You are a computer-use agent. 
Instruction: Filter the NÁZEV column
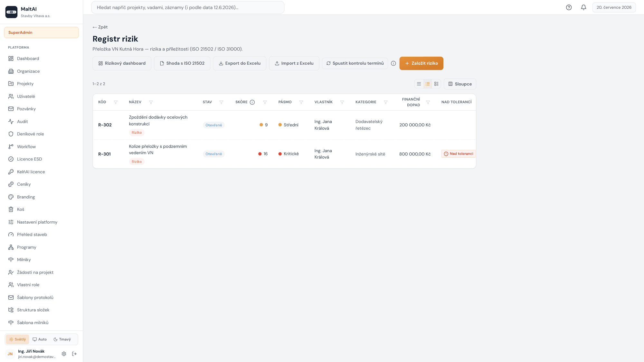click(151, 102)
